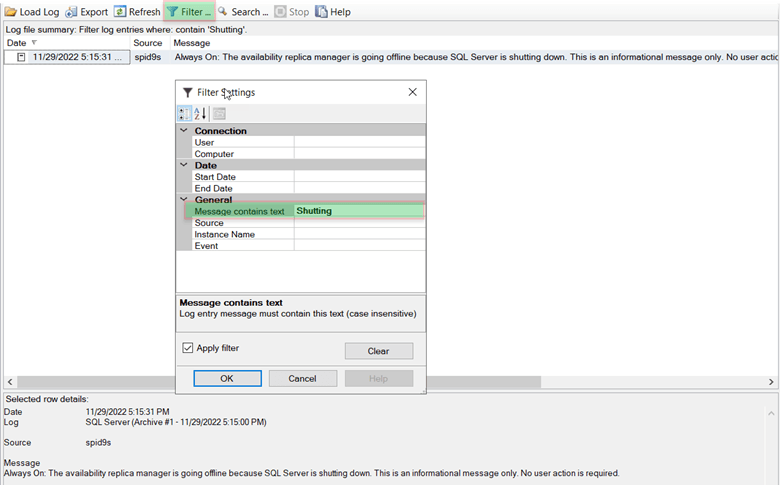Click the row's log entry document icon

click(21, 57)
